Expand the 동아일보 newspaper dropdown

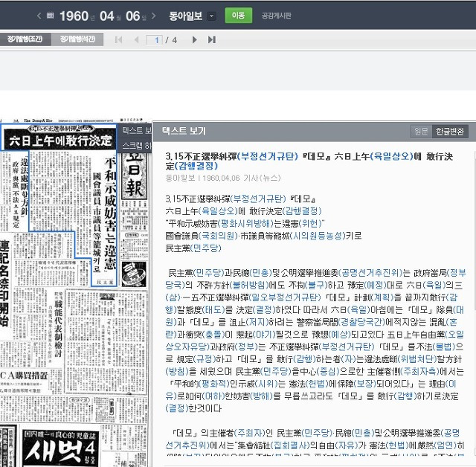(212, 16)
